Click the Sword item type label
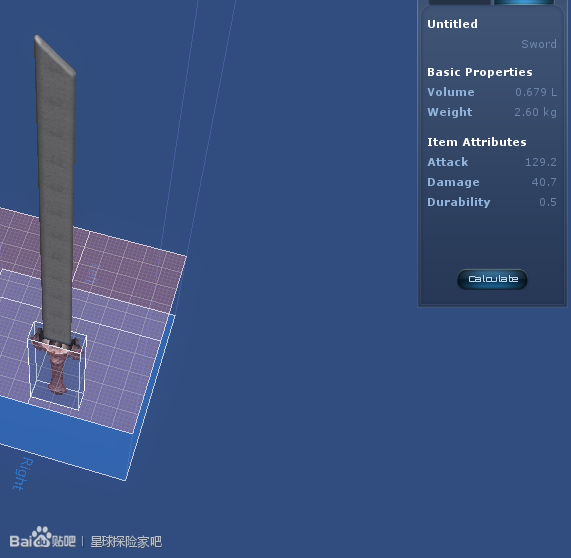 click(x=539, y=44)
